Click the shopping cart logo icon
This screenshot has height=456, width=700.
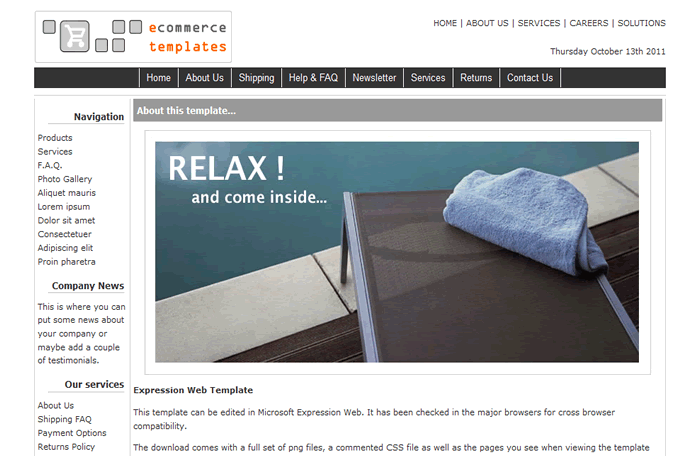click(75, 36)
